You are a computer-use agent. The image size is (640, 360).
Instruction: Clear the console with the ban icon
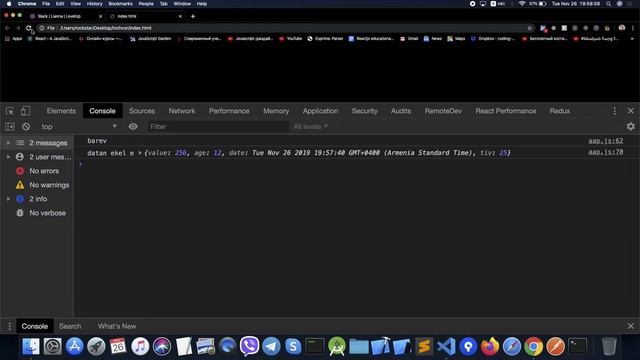pos(26,127)
